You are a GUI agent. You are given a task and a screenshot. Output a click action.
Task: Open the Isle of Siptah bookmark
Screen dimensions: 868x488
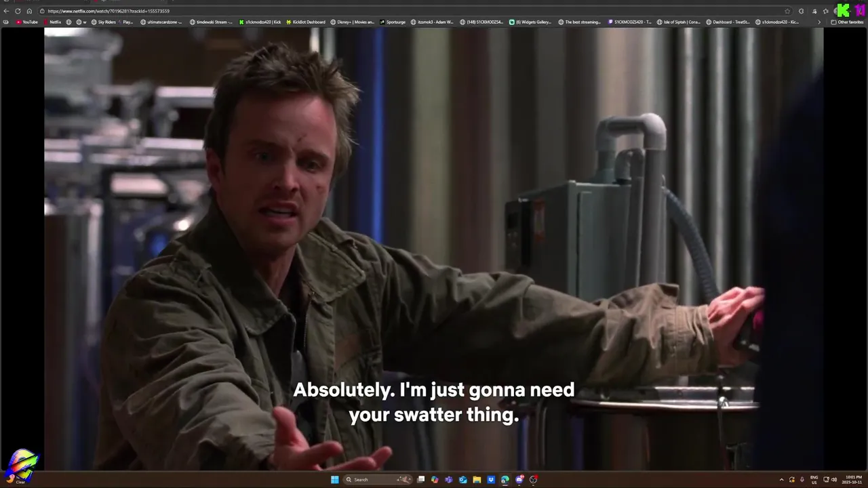point(679,22)
